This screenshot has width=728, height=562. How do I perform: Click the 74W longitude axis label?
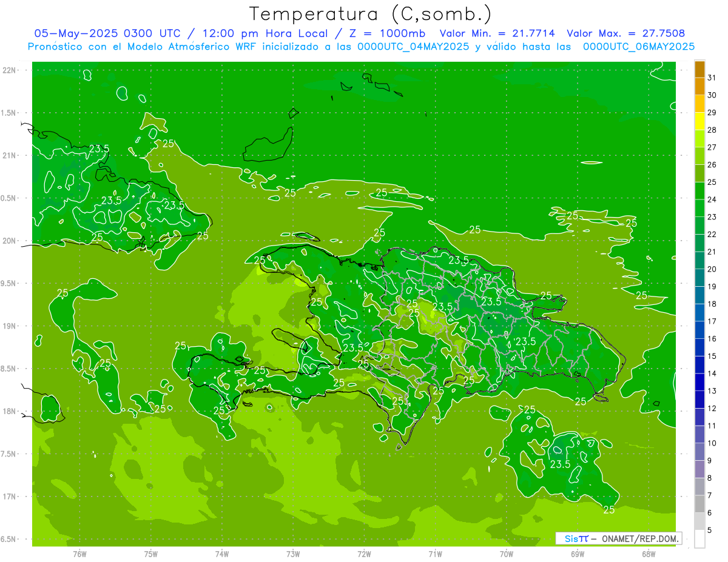(x=222, y=554)
